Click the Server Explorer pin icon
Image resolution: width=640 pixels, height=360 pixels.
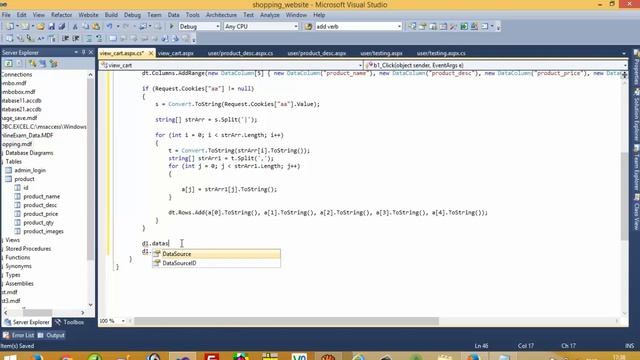(x=83, y=52)
